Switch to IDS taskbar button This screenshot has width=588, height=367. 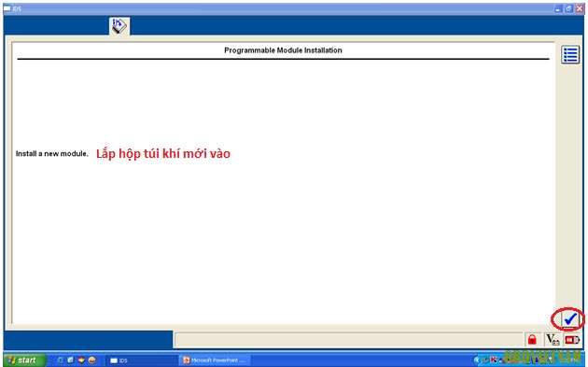pos(142,360)
